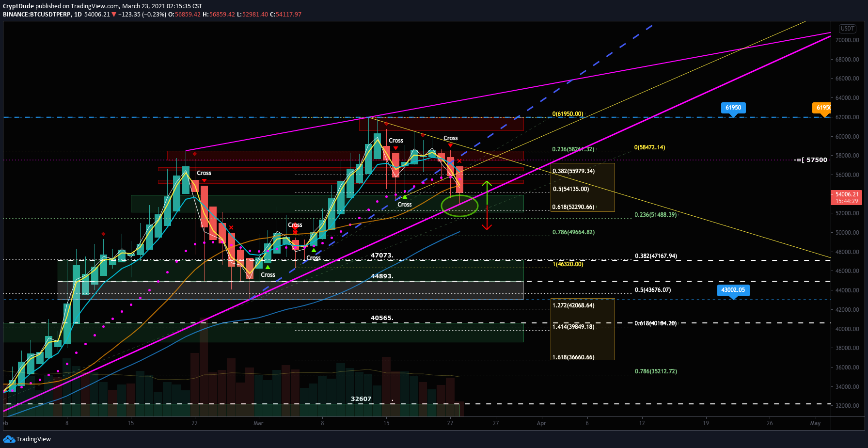Select the 0.382(55979.34) Fibonacci level
This screenshot has width=868, height=448.
tap(573, 171)
